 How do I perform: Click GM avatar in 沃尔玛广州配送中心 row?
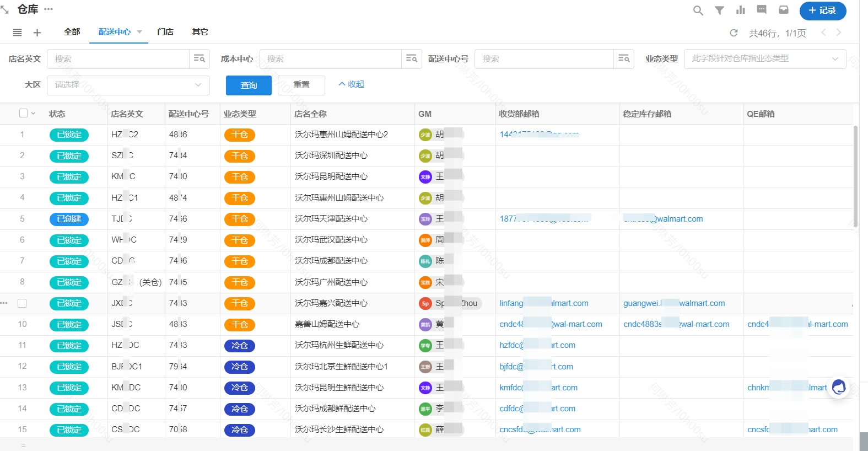point(425,282)
